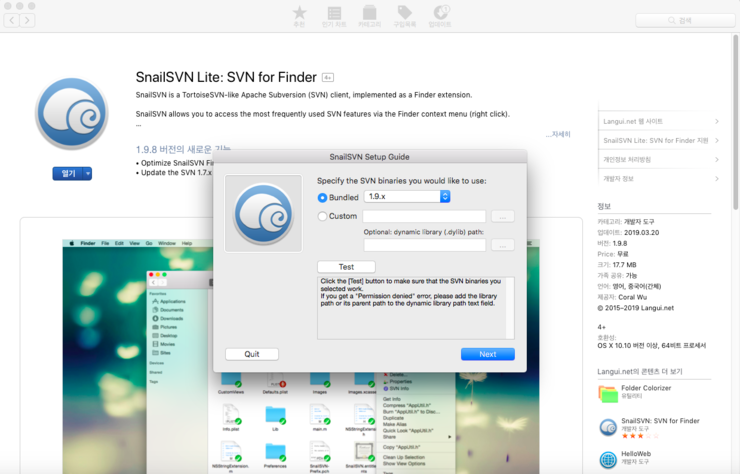Click the SnailSVN: SVN for Finder icon
Screen dimensions: 740x474
[x=608, y=427]
